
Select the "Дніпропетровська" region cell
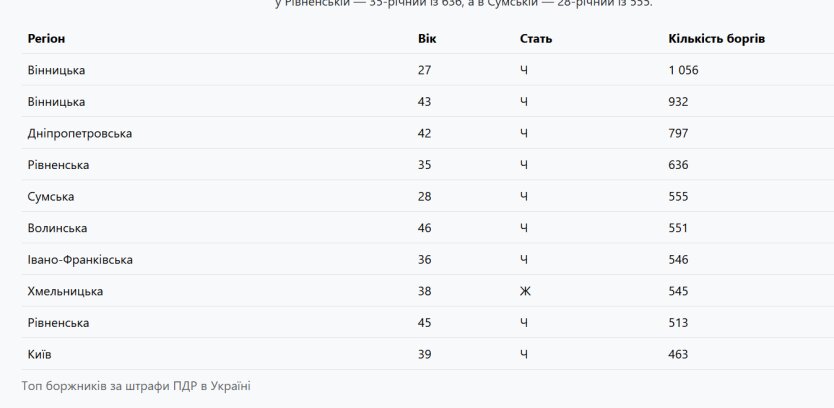tap(80, 133)
